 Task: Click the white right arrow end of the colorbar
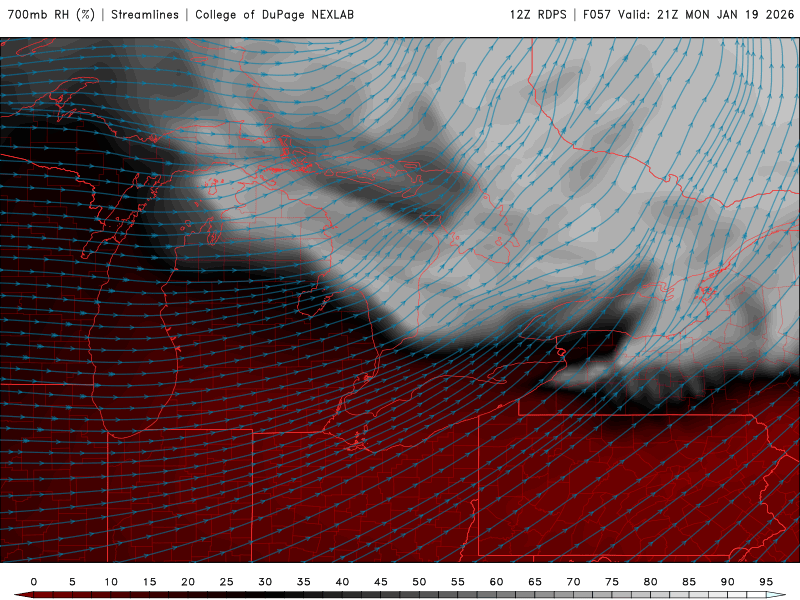[x=777, y=595]
